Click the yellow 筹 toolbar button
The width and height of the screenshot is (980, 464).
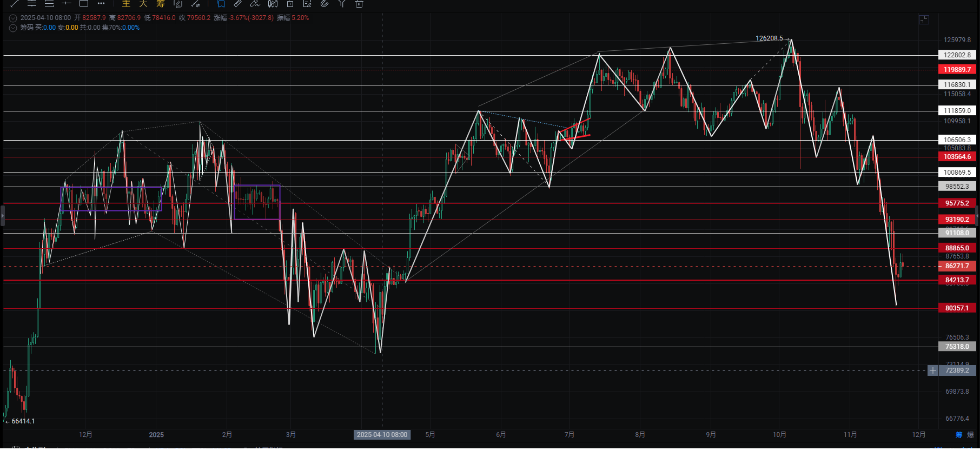point(161,4)
